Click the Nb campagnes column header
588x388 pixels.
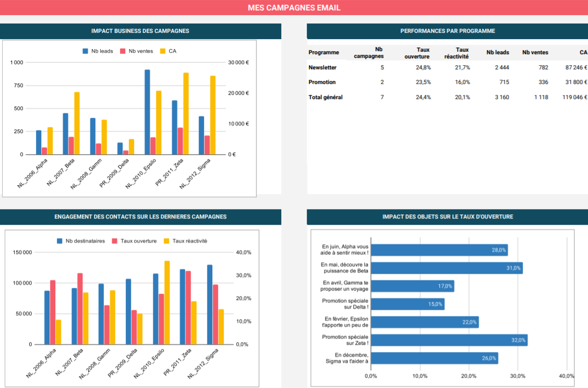point(369,53)
